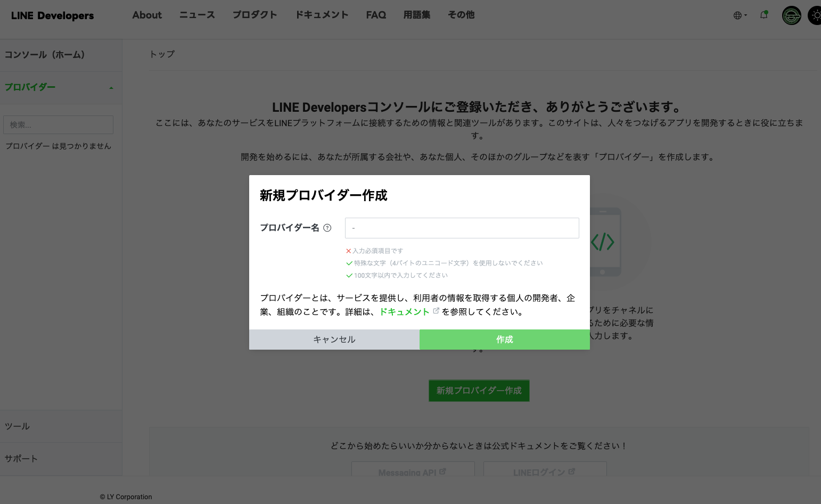821x504 pixels.
Task: Click the 作成 button in dialog
Action: (505, 340)
